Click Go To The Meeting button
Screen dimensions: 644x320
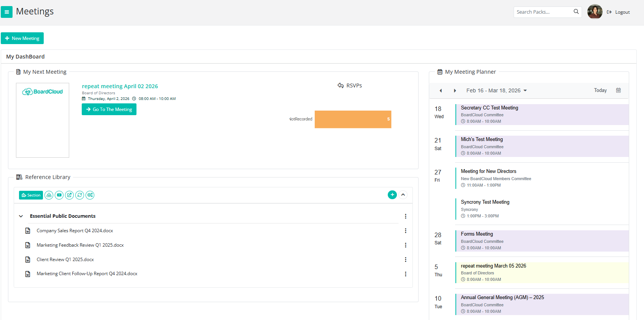[x=109, y=109]
